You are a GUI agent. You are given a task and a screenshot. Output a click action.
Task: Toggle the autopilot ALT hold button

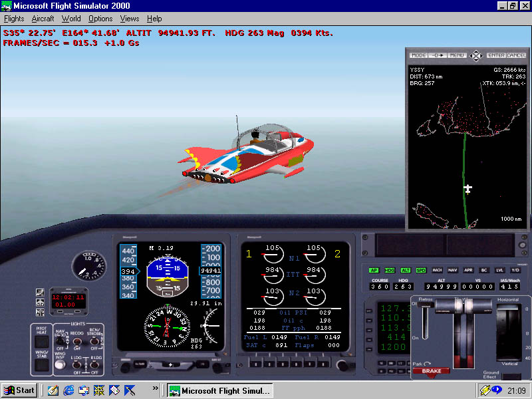point(406,271)
